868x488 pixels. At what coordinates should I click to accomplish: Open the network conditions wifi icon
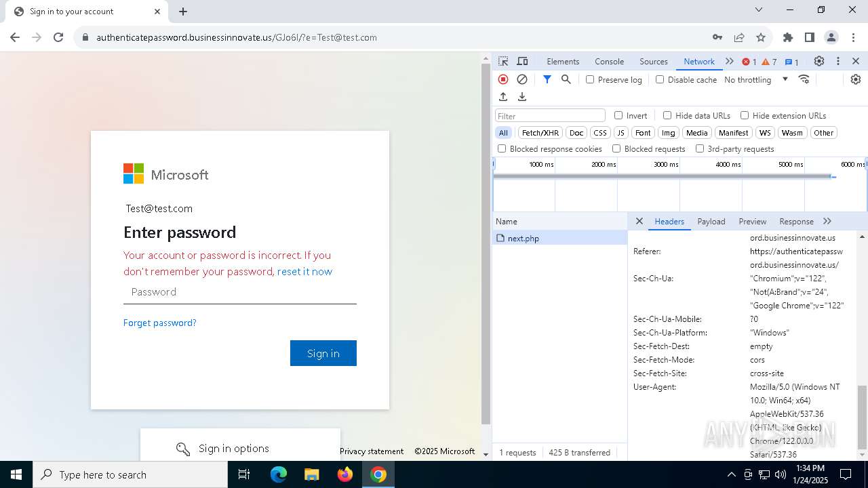pyautogui.click(x=804, y=79)
